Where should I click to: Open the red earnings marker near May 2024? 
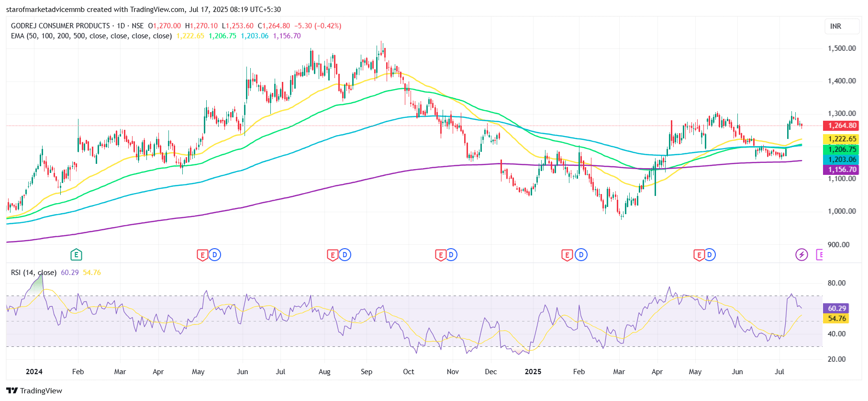(202, 255)
